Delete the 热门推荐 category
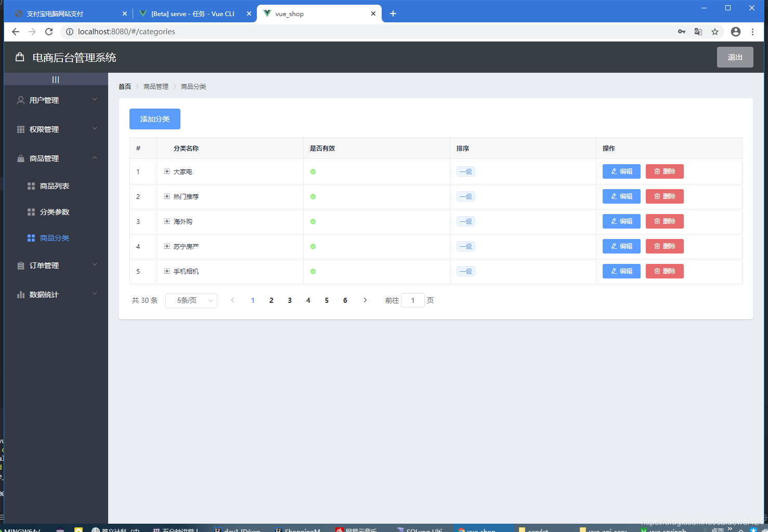This screenshot has width=768, height=532. pos(665,196)
